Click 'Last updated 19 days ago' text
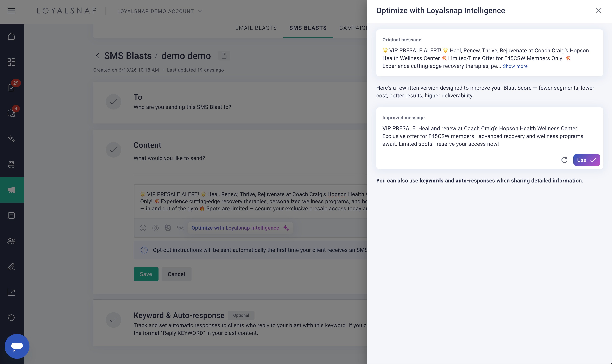Screen dimensions: 612x364 pyautogui.click(x=195, y=70)
